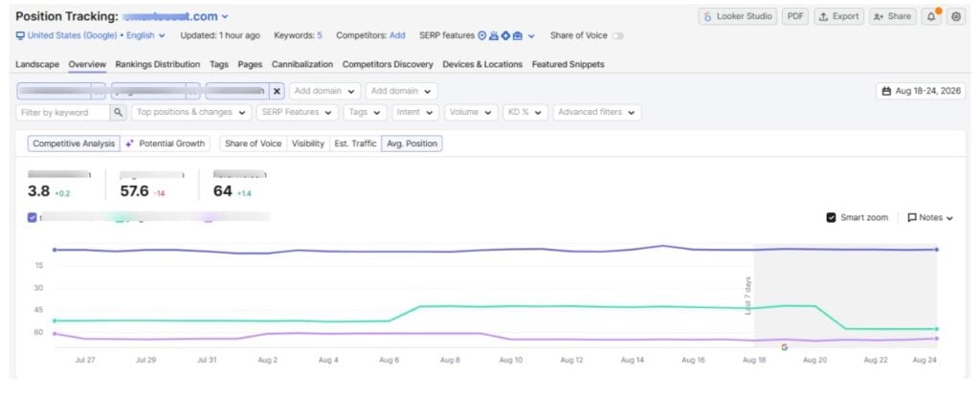Switch to Rankings Distribution tab
This screenshot has height=399, width=980.
158,64
